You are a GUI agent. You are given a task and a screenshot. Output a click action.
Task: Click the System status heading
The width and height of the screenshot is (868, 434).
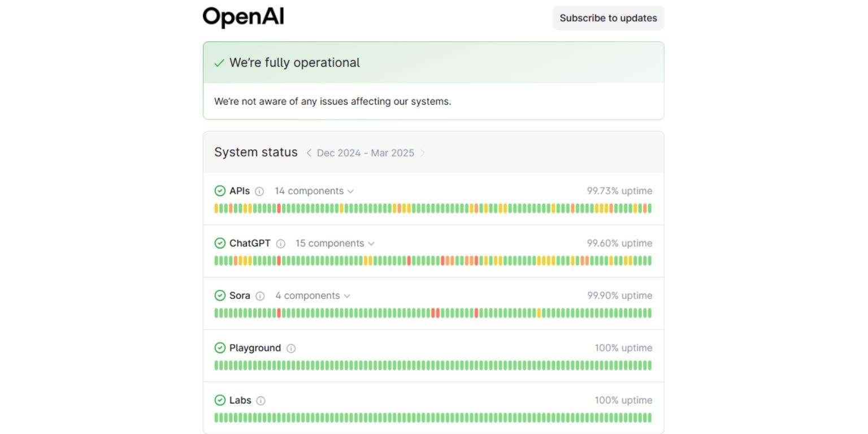tap(256, 152)
